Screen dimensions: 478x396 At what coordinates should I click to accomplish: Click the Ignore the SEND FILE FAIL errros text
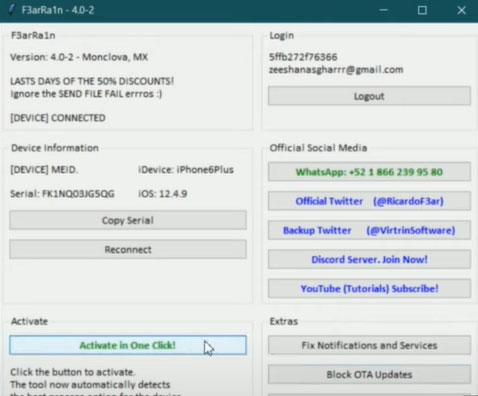pos(86,94)
